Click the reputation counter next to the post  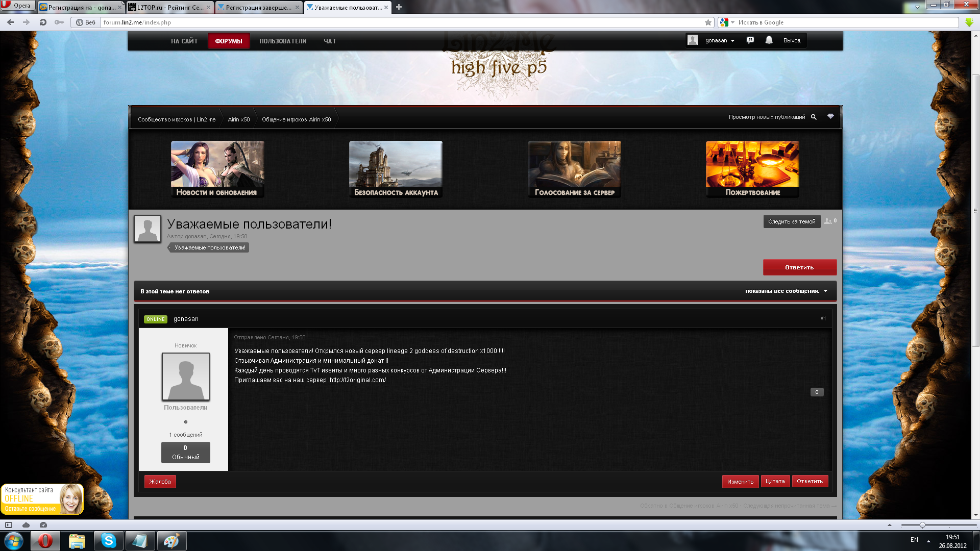(817, 392)
